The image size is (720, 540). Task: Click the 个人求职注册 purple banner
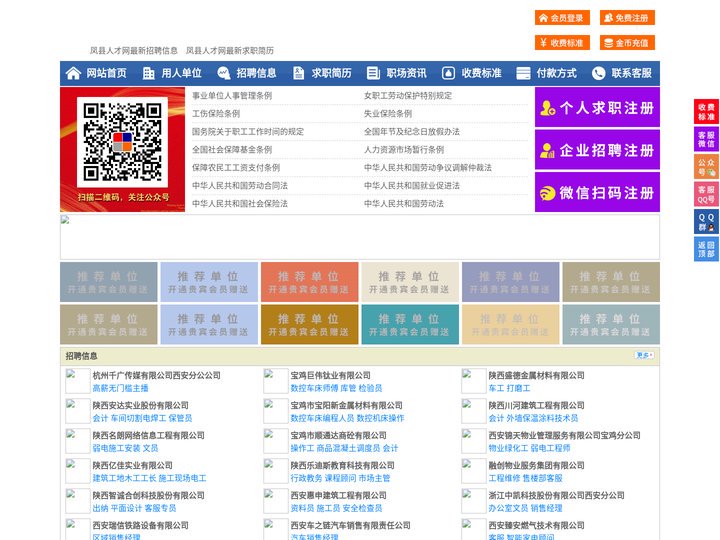[597, 107]
